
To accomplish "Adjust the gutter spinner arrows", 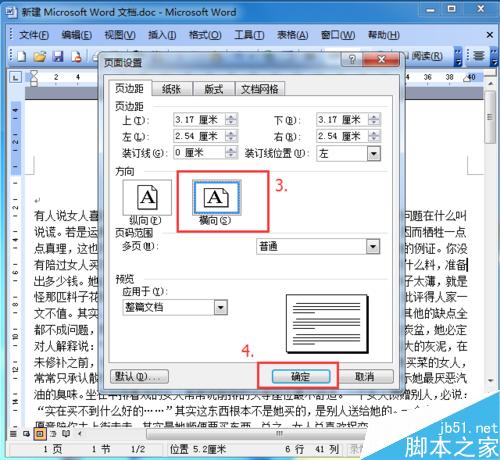I will [231, 153].
